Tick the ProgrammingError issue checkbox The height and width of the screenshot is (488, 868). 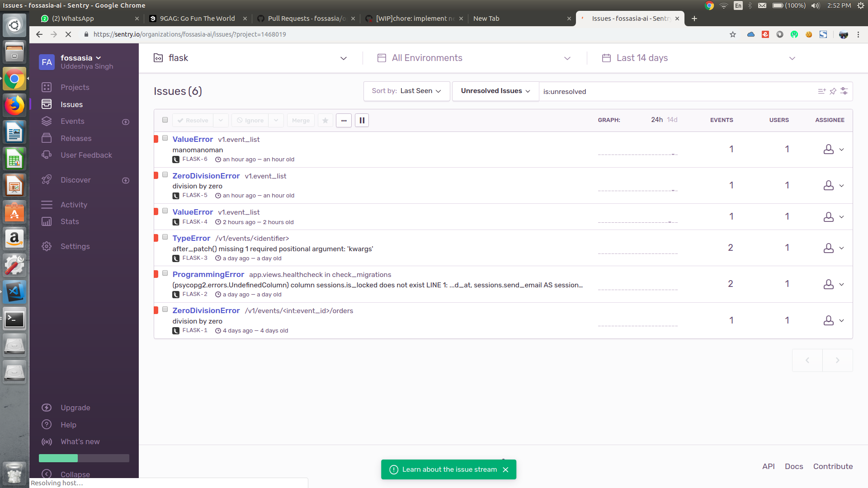(x=165, y=273)
